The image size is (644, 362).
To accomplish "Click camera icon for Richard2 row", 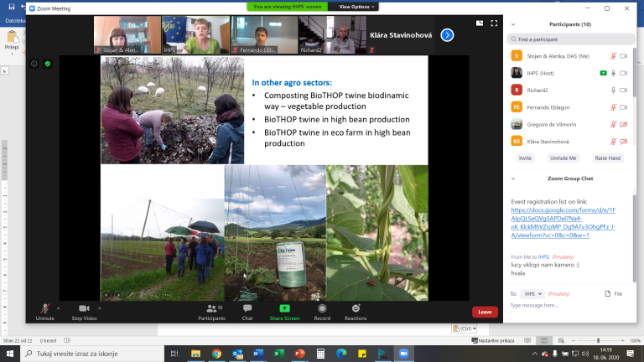I will (x=624, y=90).
